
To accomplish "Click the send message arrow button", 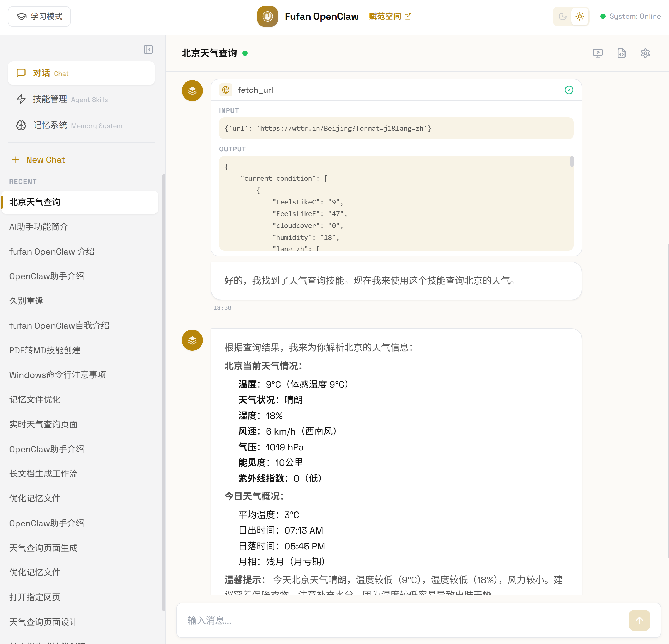I will (639, 620).
